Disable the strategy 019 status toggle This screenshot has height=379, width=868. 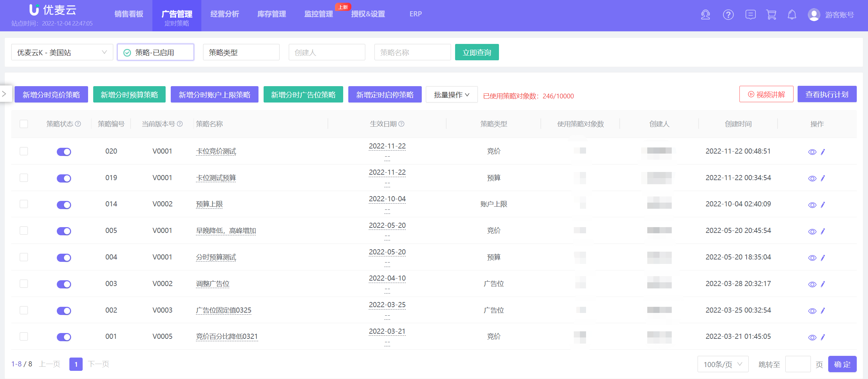(64, 178)
